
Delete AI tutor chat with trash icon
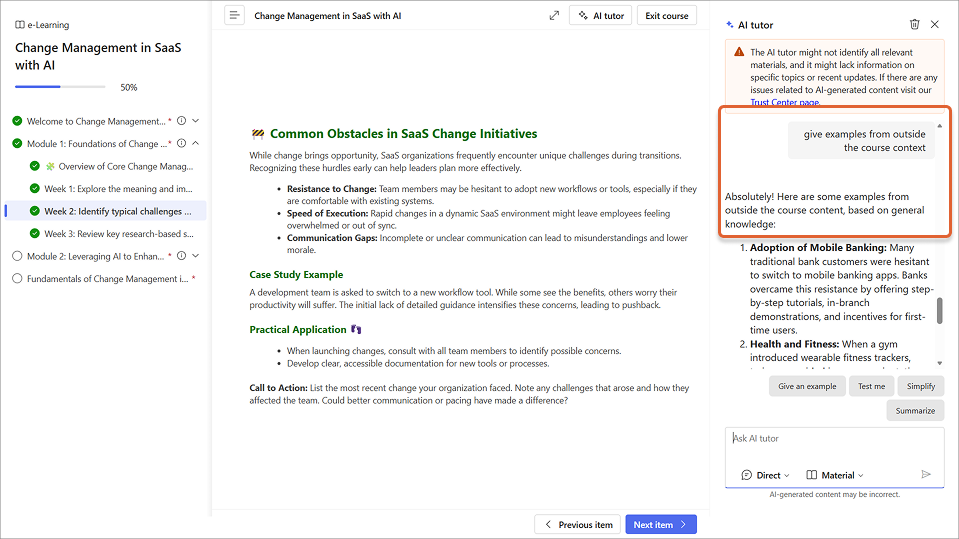(914, 24)
